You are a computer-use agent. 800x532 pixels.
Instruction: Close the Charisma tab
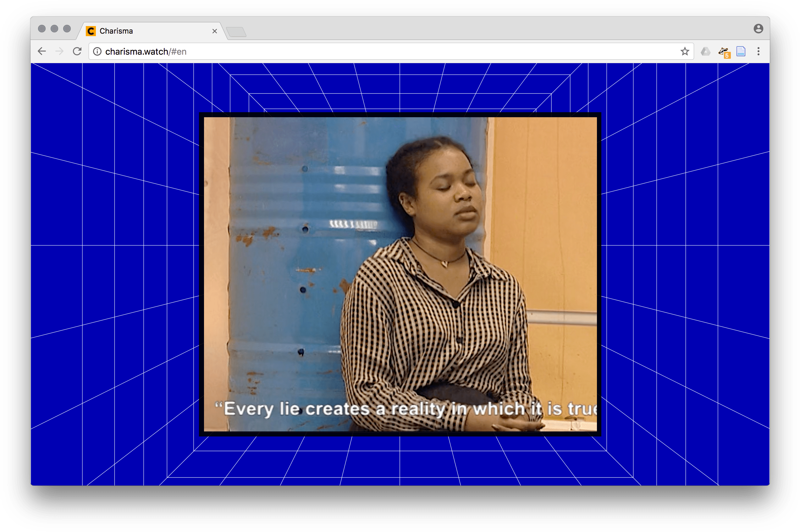click(214, 31)
